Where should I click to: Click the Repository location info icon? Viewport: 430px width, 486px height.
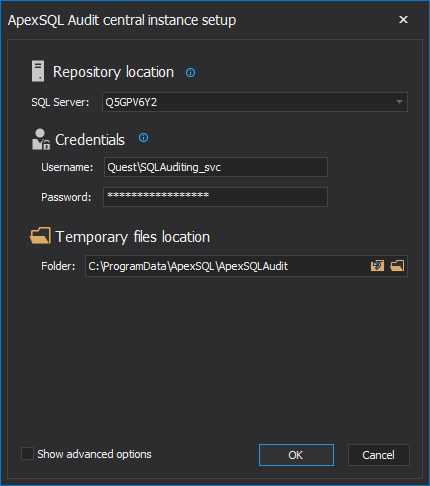point(190,72)
